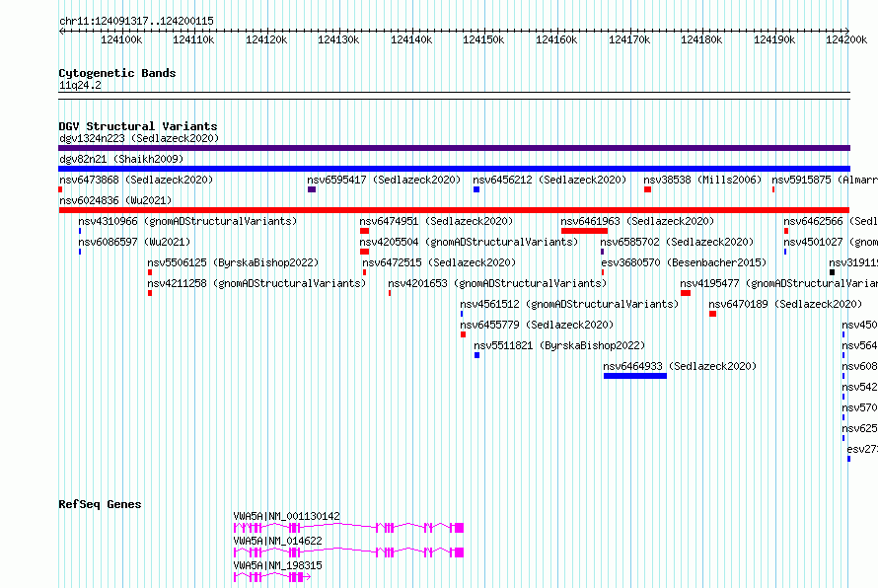Click the dgv1324n223 purple variant bar
The height and width of the screenshot is (588, 878).
point(454,148)
